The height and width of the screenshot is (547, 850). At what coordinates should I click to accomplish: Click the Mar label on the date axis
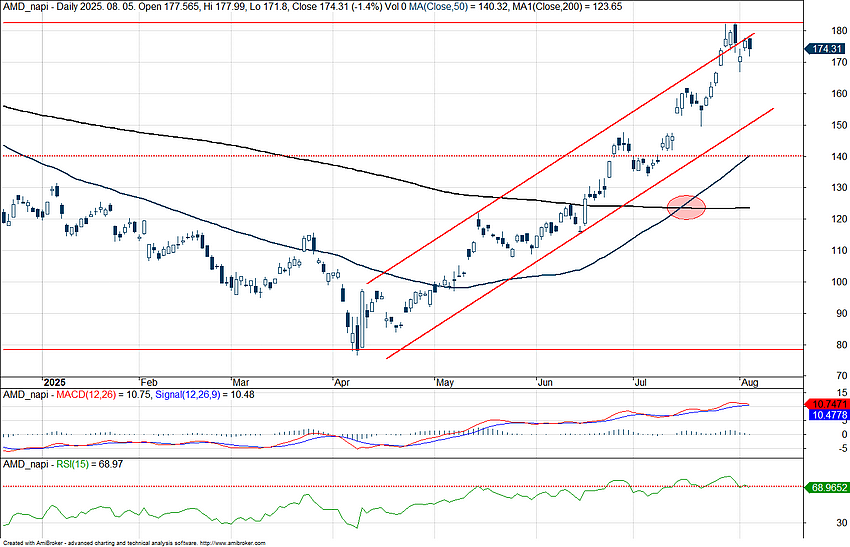[x=241, y=382]
